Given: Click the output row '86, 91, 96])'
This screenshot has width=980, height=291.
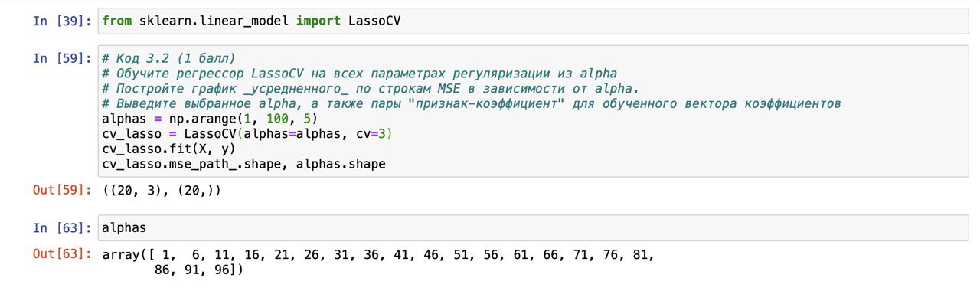Looking at the screenshot, I should [198, 270].
